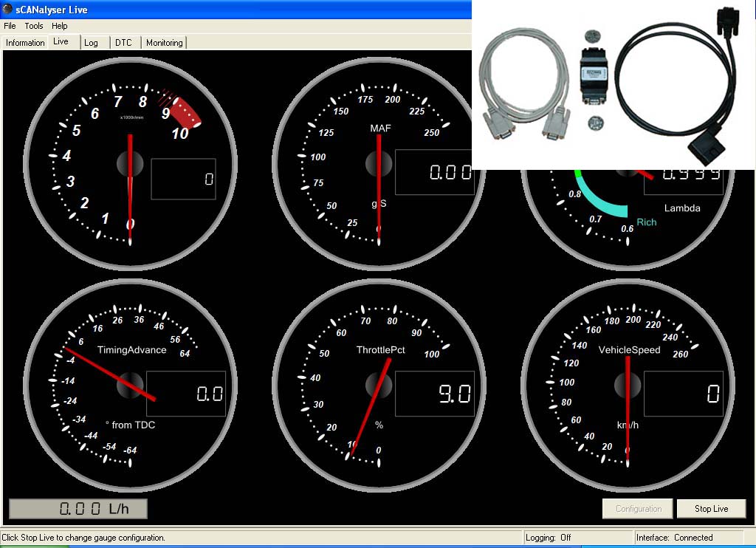
Task: Go to the Log tab
Action: (x=91, y=43)
